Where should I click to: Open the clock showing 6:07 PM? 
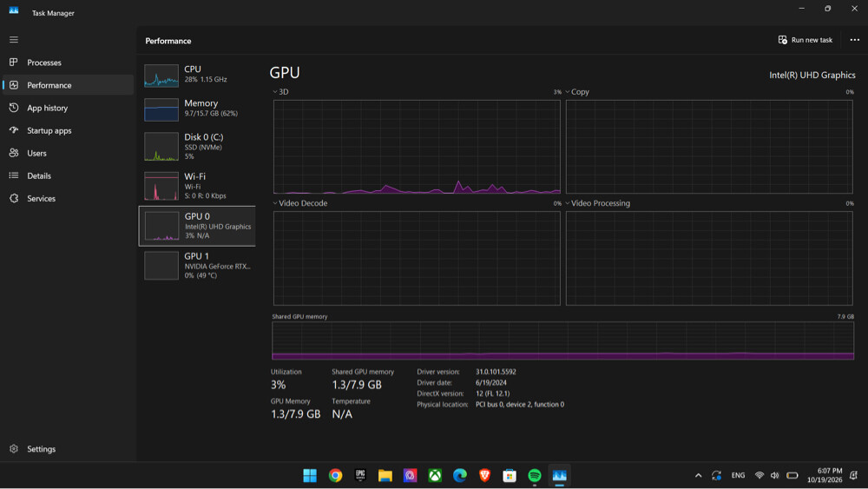[x=825, y=476]
